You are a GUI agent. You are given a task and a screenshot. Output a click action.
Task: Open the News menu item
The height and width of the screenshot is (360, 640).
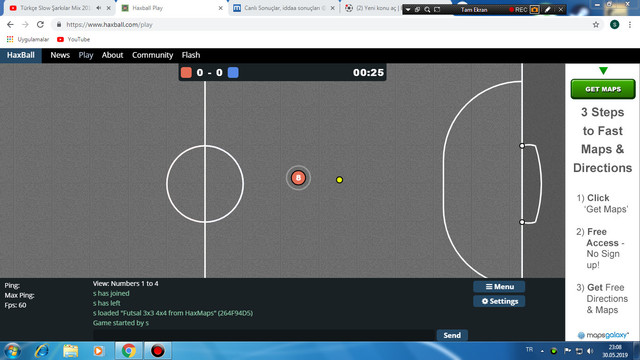click(x=60, y=55)
